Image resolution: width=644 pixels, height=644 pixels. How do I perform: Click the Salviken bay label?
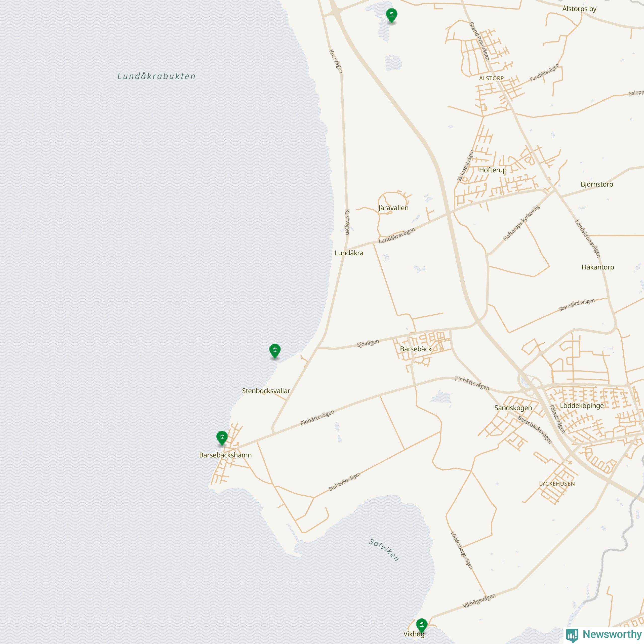pos(384,550)
